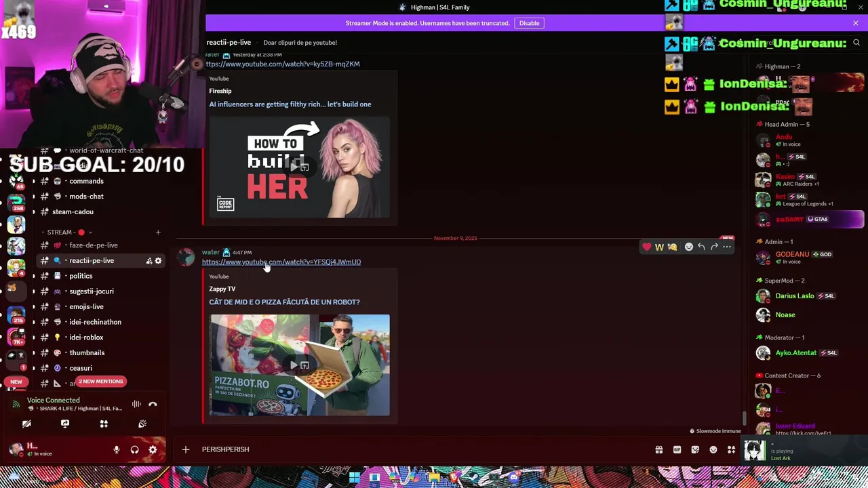868x488 pixels.
Task: Open own user avatar in user panel
Action: pyautogui.click(x=15, y=449)
